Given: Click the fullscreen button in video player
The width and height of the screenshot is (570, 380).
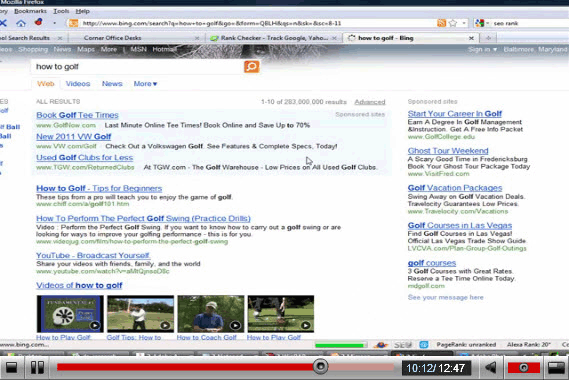Looking at the screenshot, I should pyautogui.click(x=556, y=368).
